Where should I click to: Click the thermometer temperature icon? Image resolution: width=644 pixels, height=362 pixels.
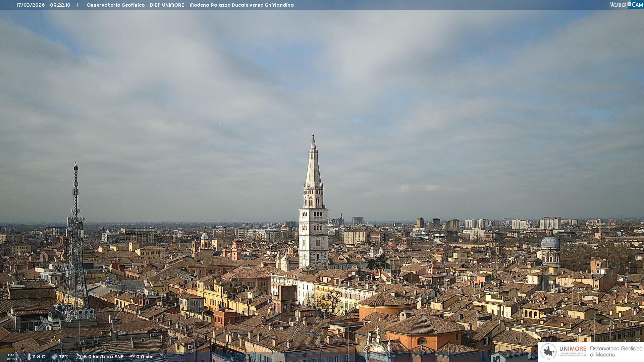[x=29, y=357]
